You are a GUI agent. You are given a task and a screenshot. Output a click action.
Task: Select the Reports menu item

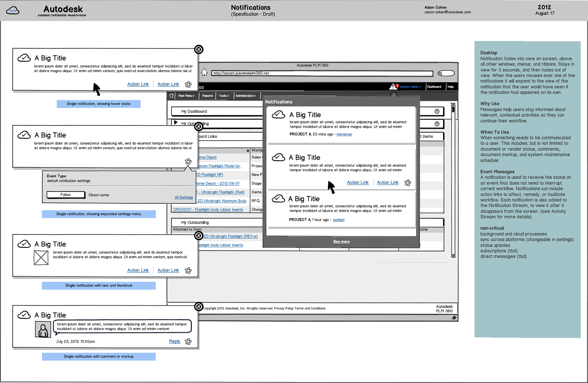(207, 96)
